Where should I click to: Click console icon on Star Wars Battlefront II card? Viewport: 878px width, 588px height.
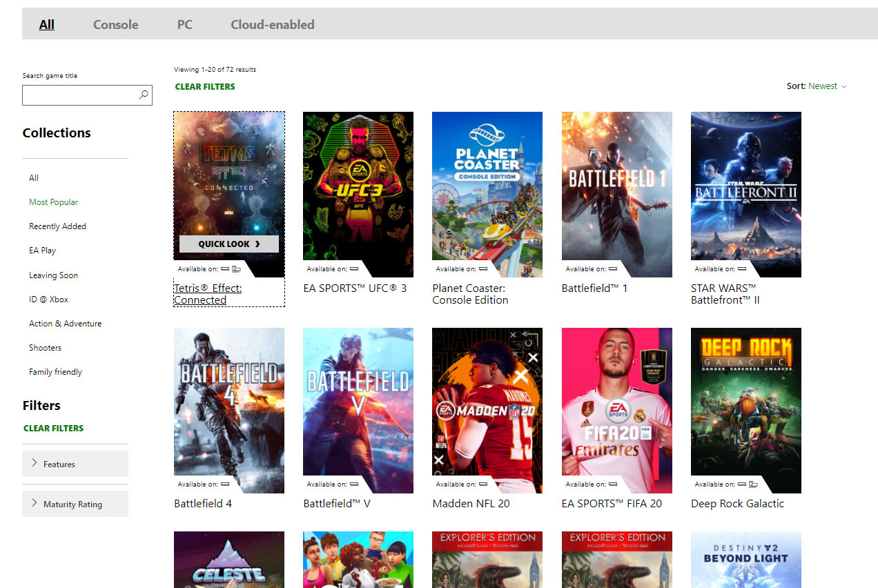pos(742,269)
